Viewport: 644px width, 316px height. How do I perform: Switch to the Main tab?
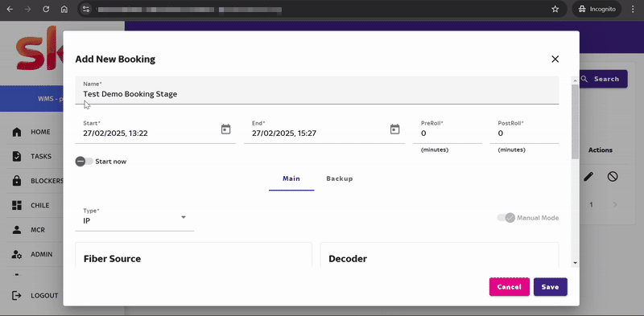[x=291, y=179]
